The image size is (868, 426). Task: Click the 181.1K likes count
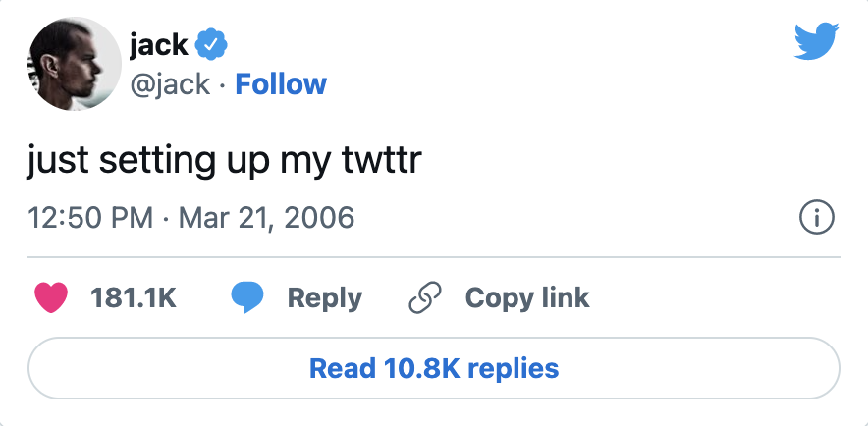point(134,297)
